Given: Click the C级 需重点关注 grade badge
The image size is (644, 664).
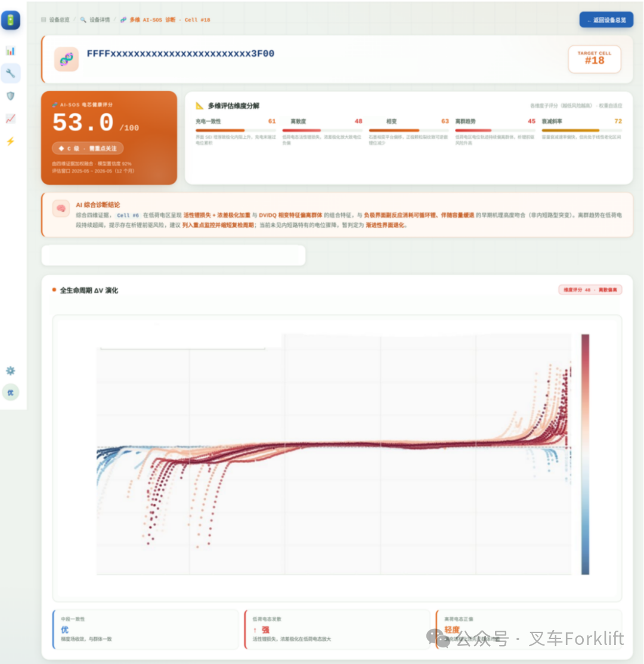Looking at the screenshot, I should coord(88,148).
